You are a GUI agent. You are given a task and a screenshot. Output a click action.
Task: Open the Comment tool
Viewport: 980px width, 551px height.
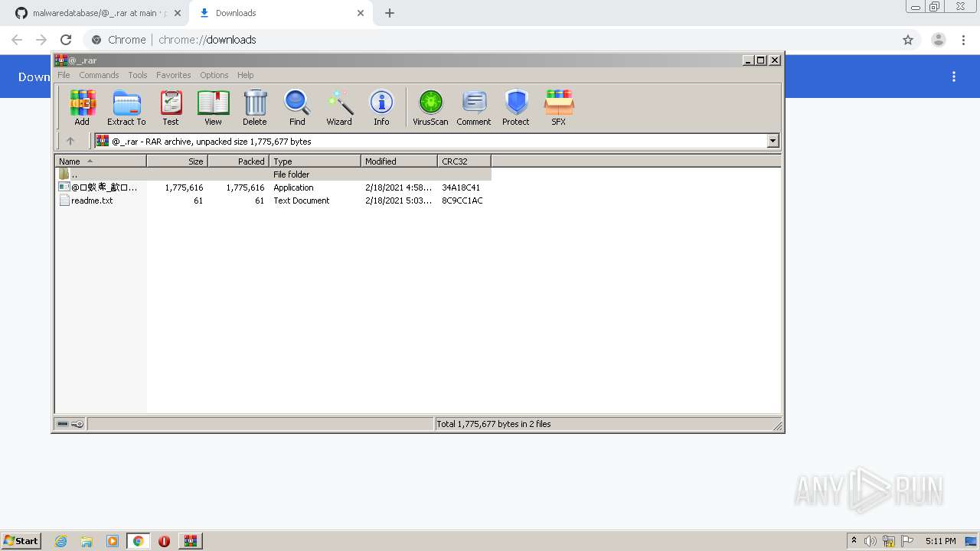pos(474,107)
